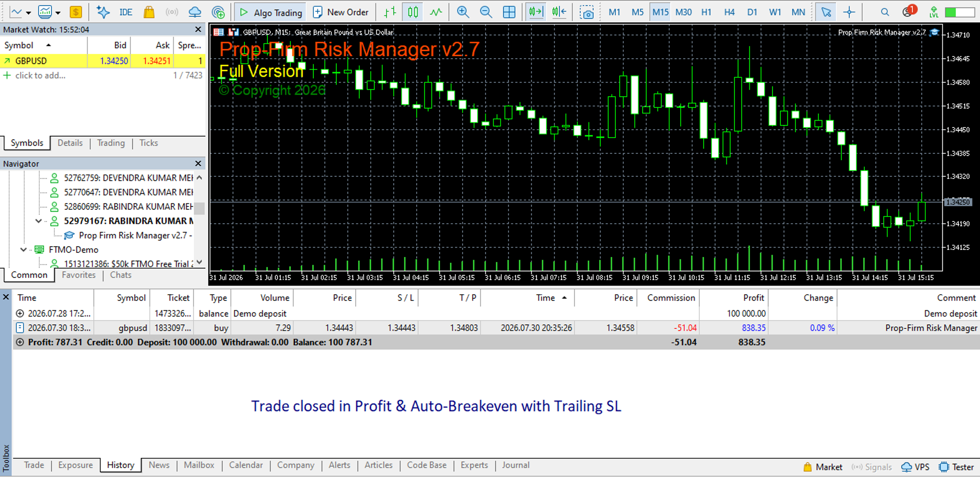980x477 pixels.
Task: Click the dollar sign toolbar icon
Action: coord(76,12)
